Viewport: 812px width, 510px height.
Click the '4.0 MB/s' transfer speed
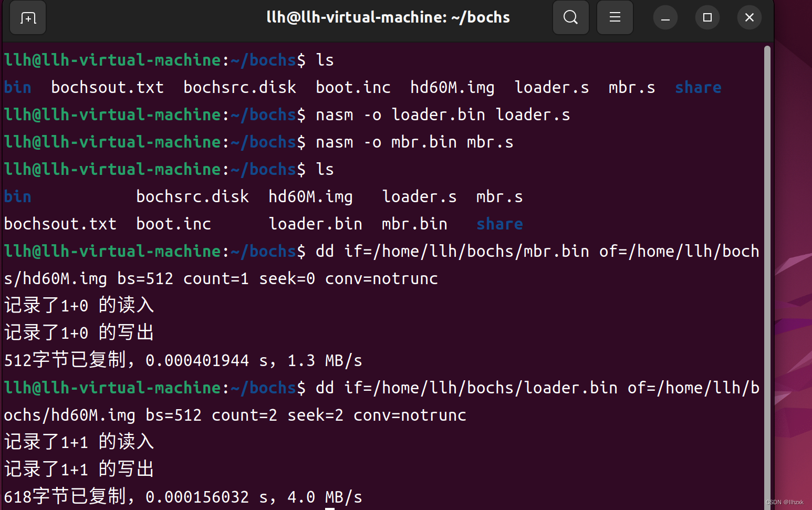click(x=325, y=497)
